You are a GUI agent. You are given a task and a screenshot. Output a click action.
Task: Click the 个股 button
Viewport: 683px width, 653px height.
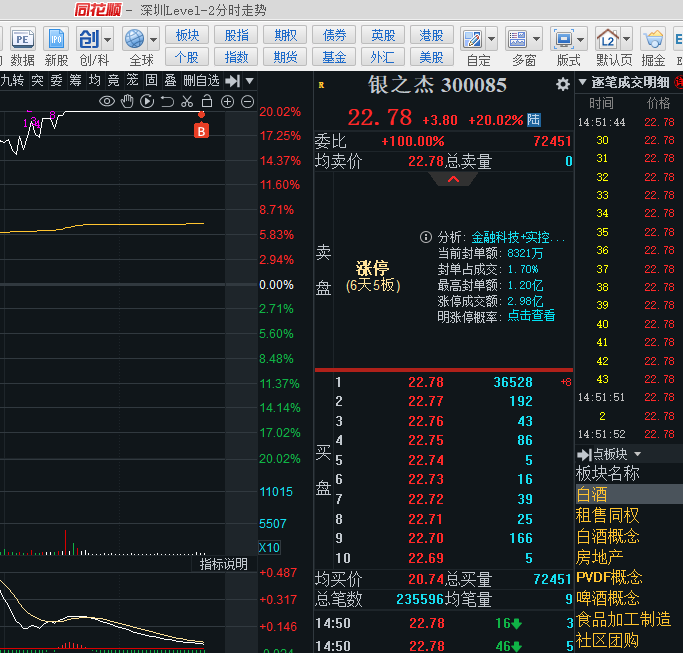pos(187,57)
